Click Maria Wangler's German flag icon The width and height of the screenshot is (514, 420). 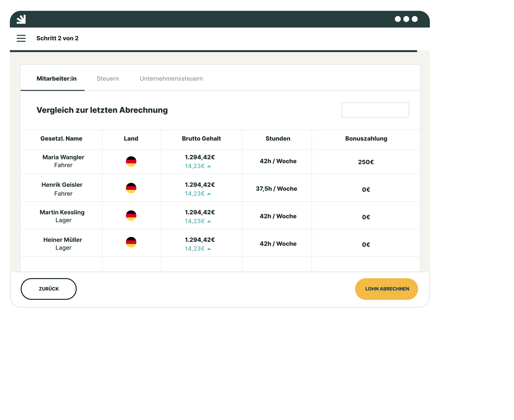click(131, 161)
